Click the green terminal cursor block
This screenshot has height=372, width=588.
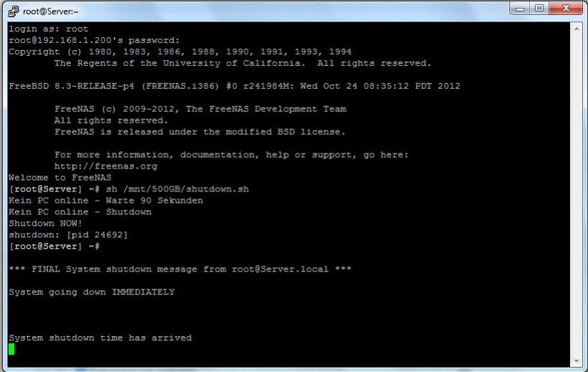pos(11,349)
